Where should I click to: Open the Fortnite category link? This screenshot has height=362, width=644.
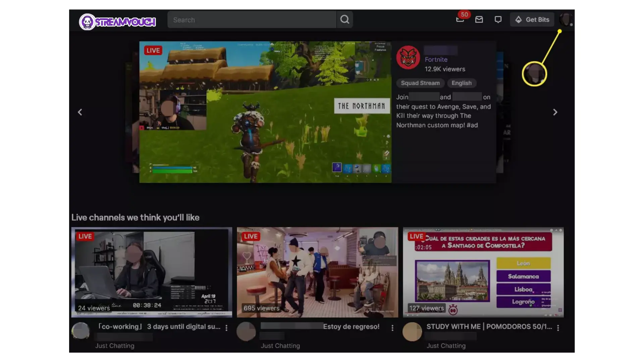pyautogui.click(x=436, y=59)
